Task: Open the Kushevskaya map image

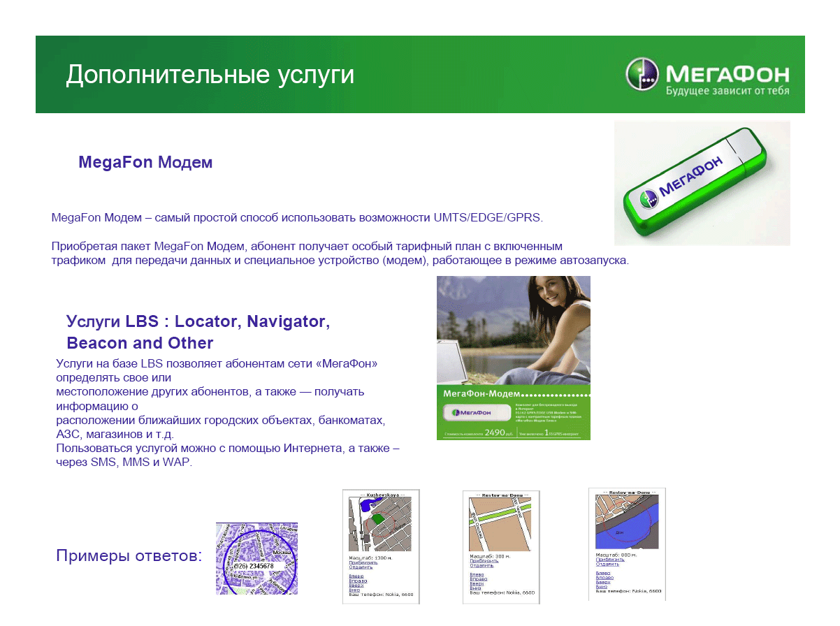Action: click(379, 525)
